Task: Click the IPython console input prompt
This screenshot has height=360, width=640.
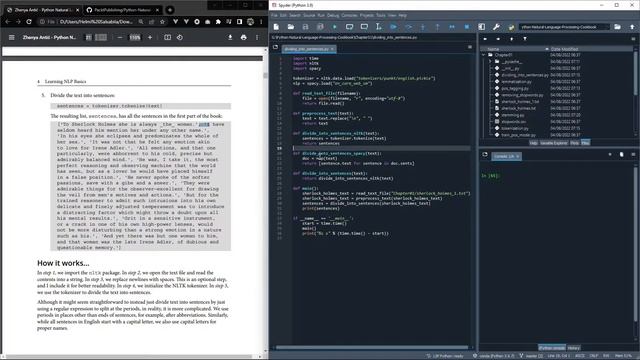Action: 490,176
